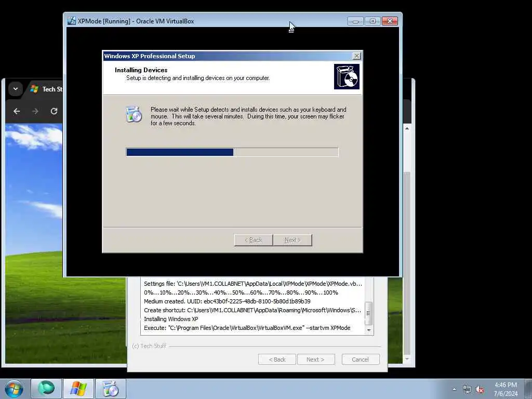The image size is (532, 399).
Task: Click the installer log scroll down arrow
Action: pyautogui.click(x=369, y=330)
